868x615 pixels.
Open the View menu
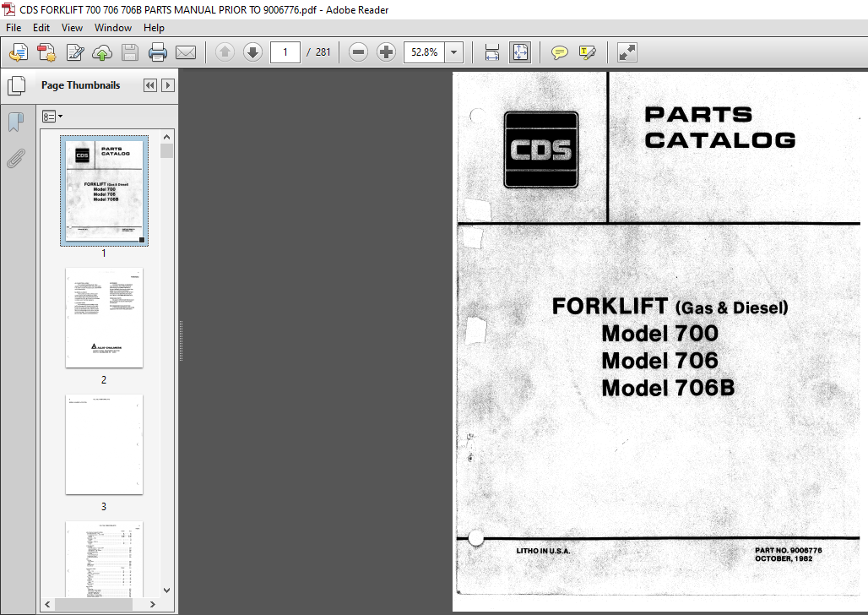coord(72,28)
